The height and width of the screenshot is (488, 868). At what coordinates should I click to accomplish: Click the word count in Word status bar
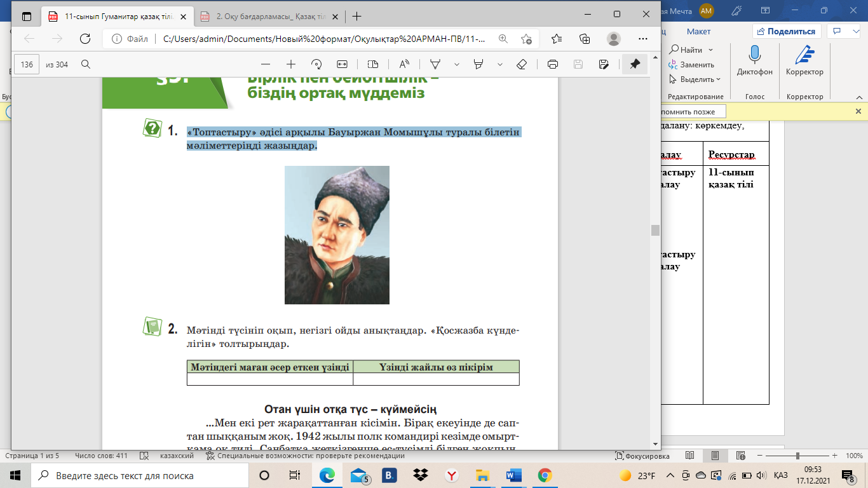click(x=101, y=456)
